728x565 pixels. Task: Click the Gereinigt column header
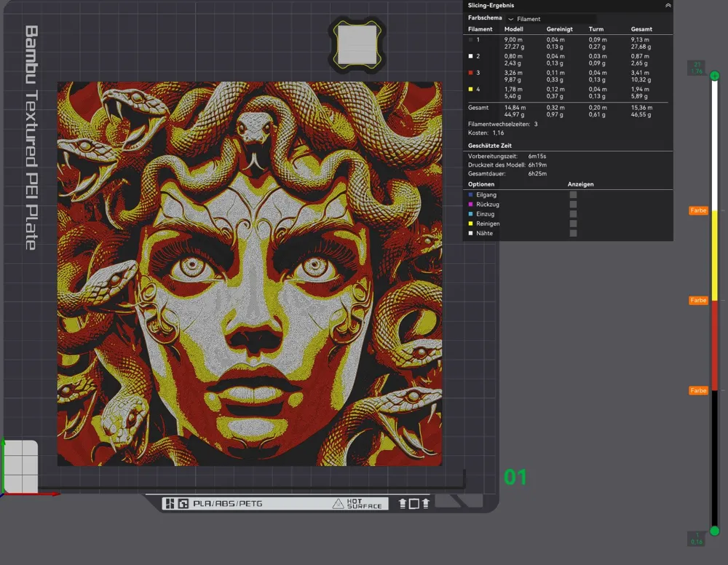(x=559, y=29)
